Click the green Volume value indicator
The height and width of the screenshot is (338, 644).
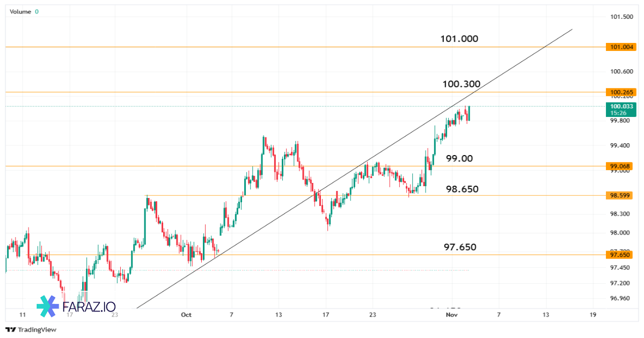click(x=36, y=11)
